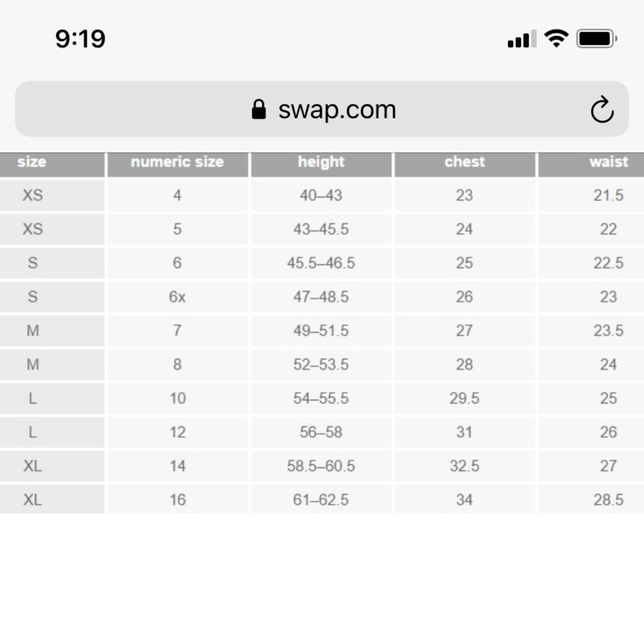The height and width of the screenshot is (644, 644).
Task: Tap the cellular signal bars icon
Action: (522, 39)
